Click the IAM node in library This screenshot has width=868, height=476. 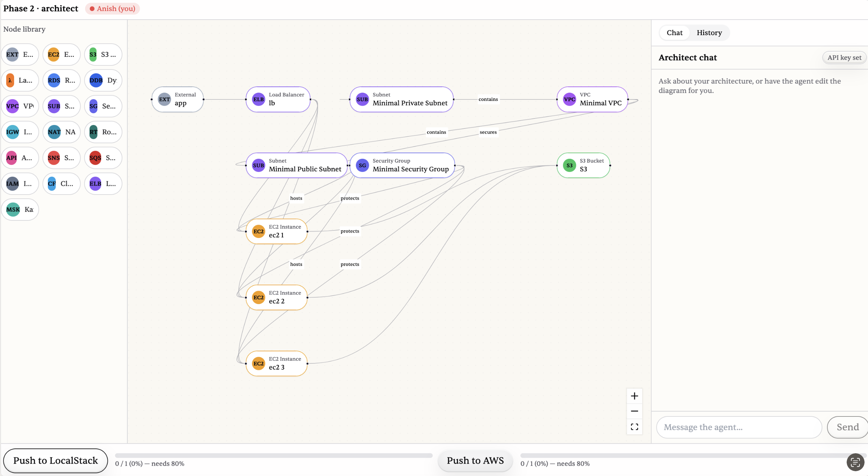[x=20, y=184]
